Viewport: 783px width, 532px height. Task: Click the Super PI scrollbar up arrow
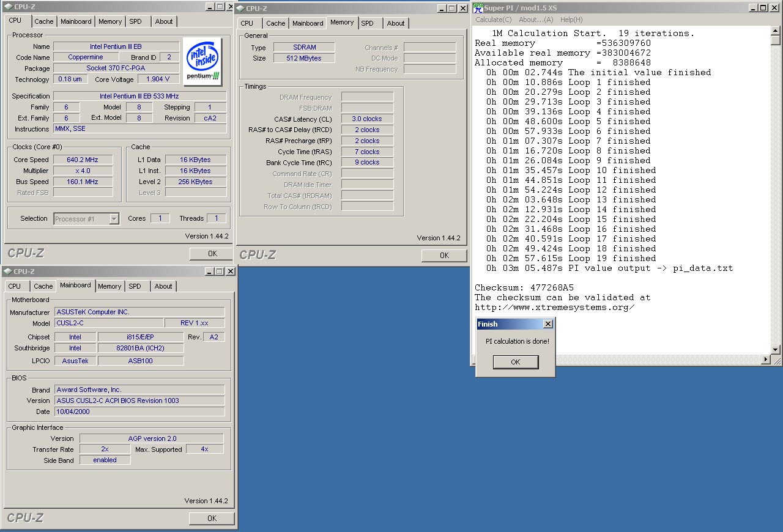coord(776,31)
